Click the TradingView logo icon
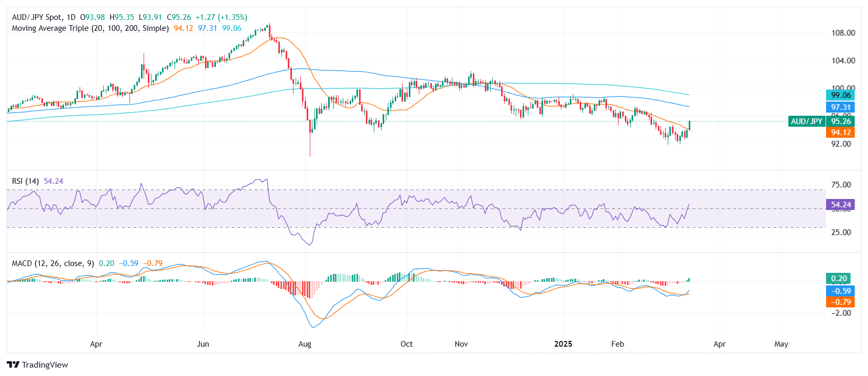This screenshot has height=376, width=868. 13,364
